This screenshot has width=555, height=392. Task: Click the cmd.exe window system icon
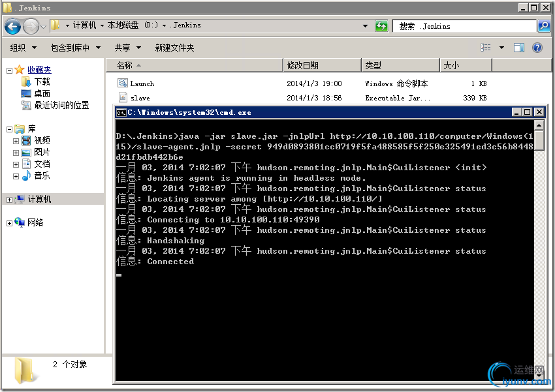click(121, 112)
